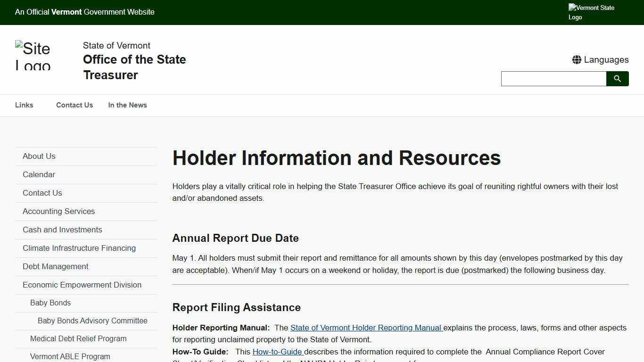Open the Languages globe icon

click(600, 59)
